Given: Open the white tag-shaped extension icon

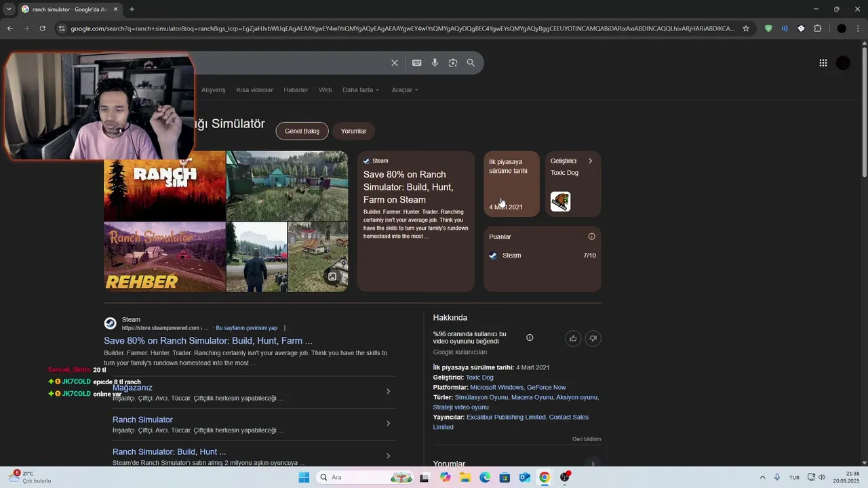Looking at the screenshot, I should 801,28.
